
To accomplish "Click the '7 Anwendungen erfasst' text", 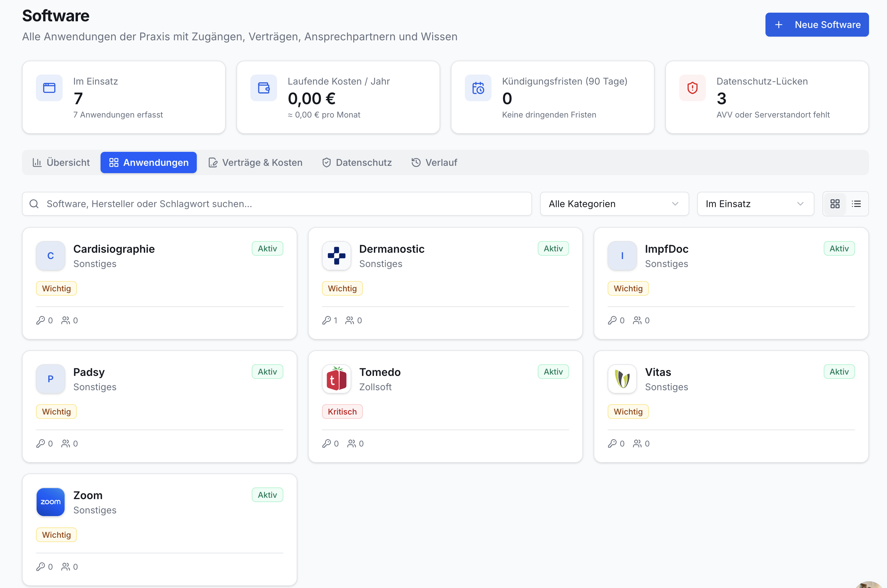I will point(118,115).
